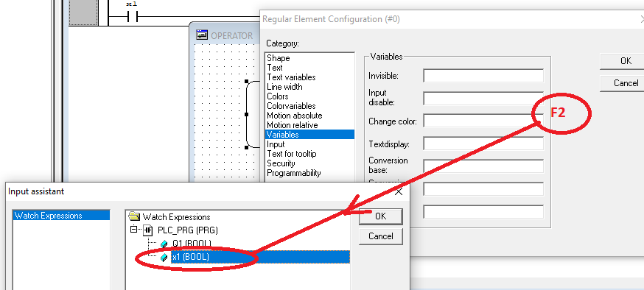Click the x1 variable icon

click(164, 257)
